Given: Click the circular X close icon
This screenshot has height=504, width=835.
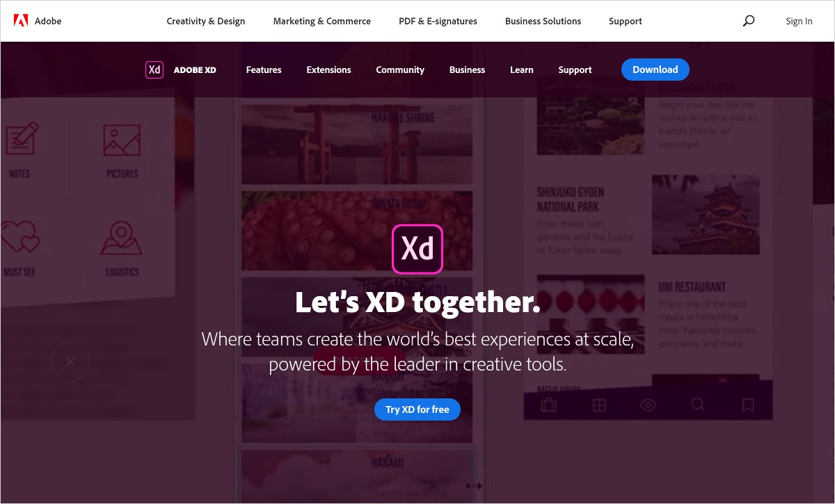Looking at the screenshot, I should (70, 361).
